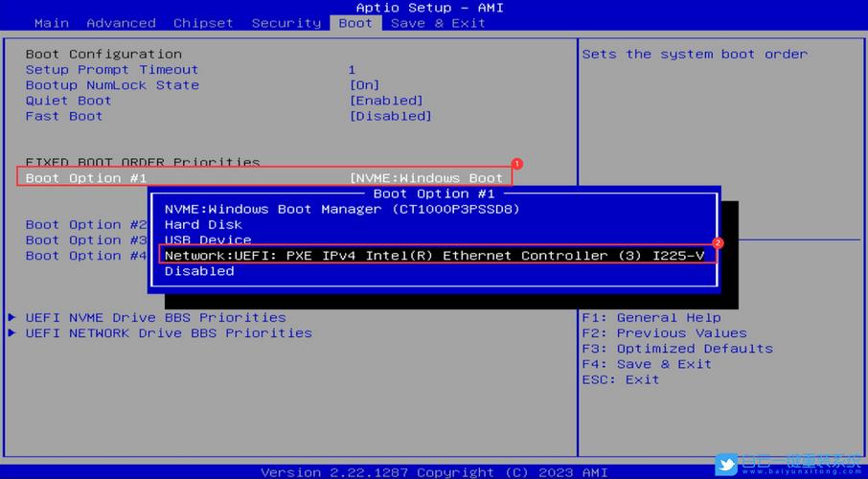Select Boot Option #2 row
The image size is (868, 479).
click(86, 225)
